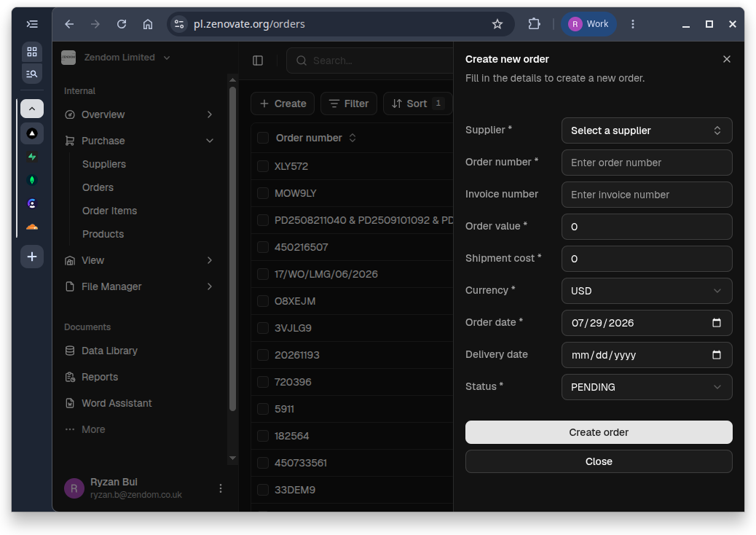756x535 pixels.
Task: Open the triangle logo pinned tab
Action: tap(32, 133)
